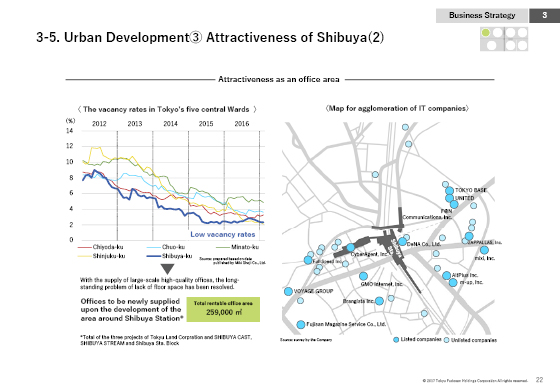Screen dimensions: 560x388
Task: Click the yellow Shinjuku-ku legend entry
Action: point(101,256)
